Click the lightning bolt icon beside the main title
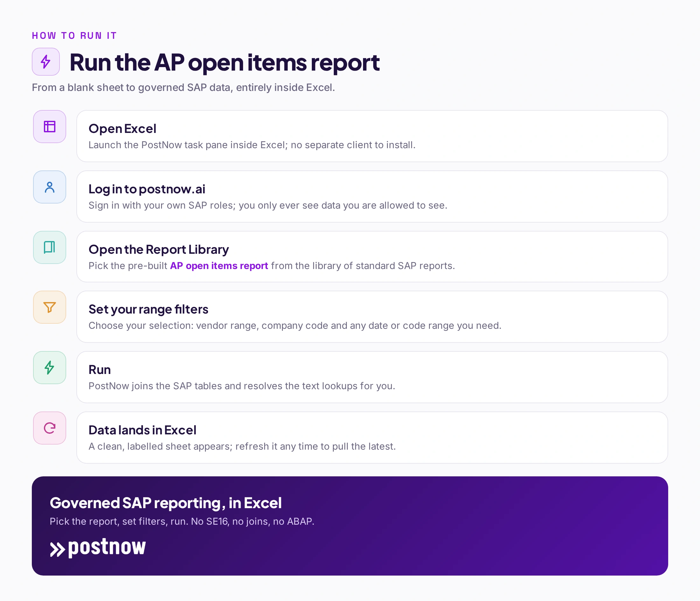700x601 pixels. click(45, 62)
